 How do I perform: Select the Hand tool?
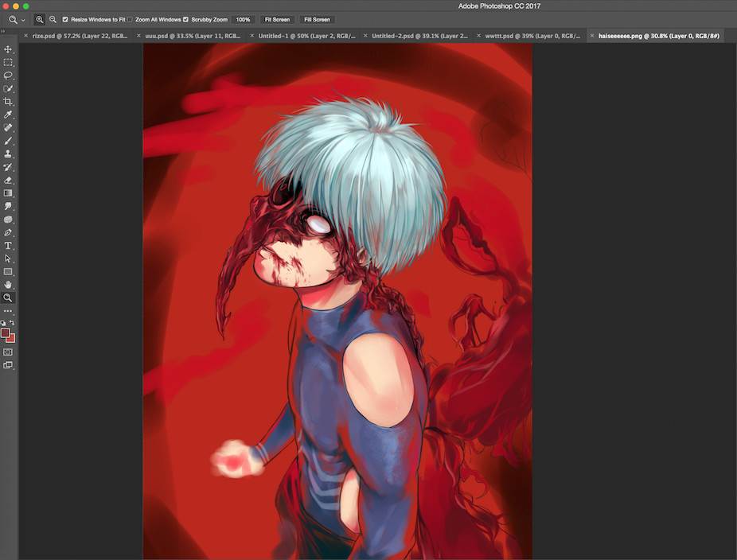click(x=8, y=285)
